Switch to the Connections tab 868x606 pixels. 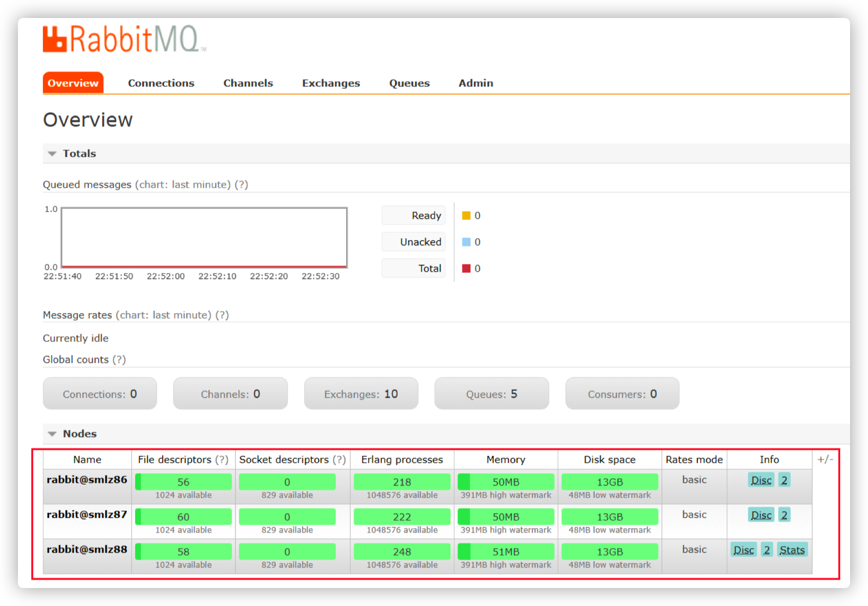pyautogui.click(x=161, y=83)
